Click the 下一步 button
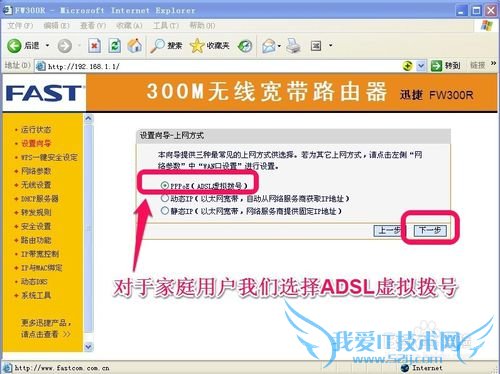Image resolution: width=500 pixels, height=374 pixels. (x=430, y=230)
